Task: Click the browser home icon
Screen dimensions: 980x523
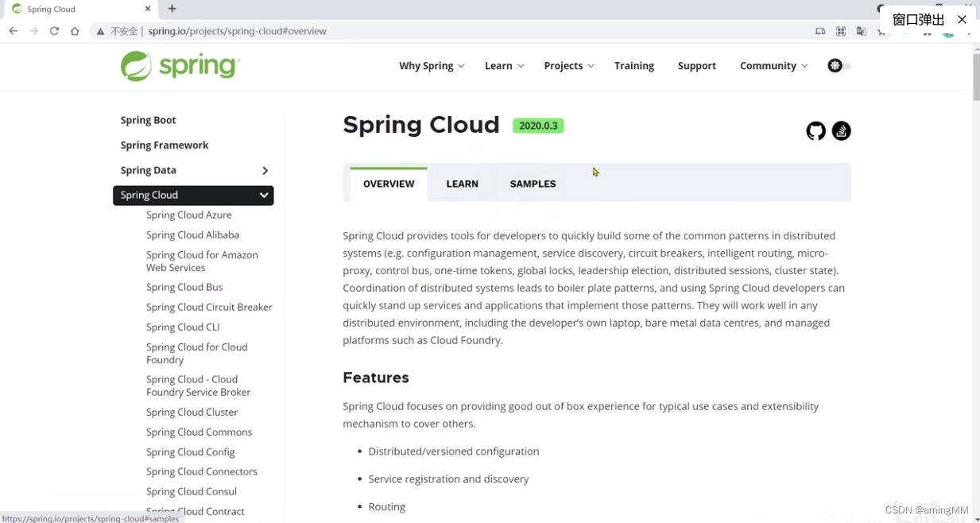Action: coord(75,31)
